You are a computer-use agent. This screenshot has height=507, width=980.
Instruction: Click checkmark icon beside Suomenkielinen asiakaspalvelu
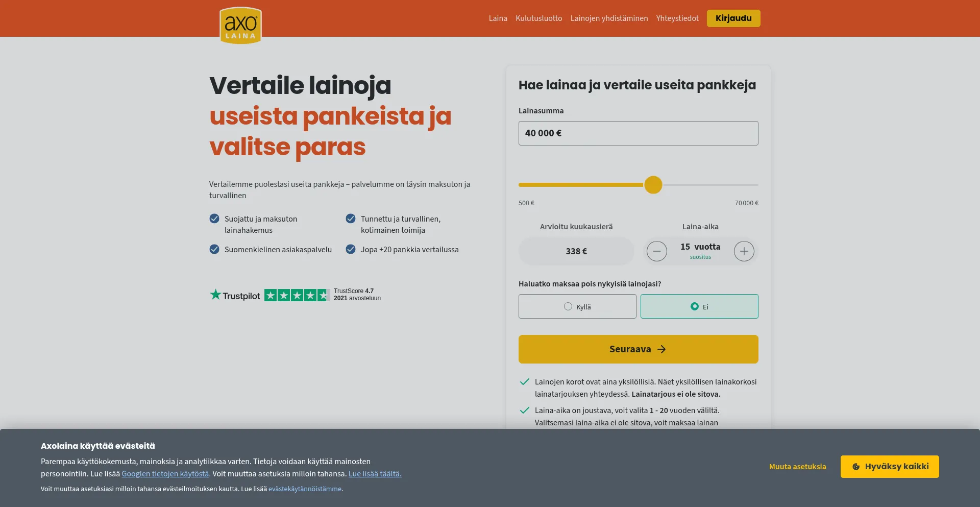tap(214, 249)
